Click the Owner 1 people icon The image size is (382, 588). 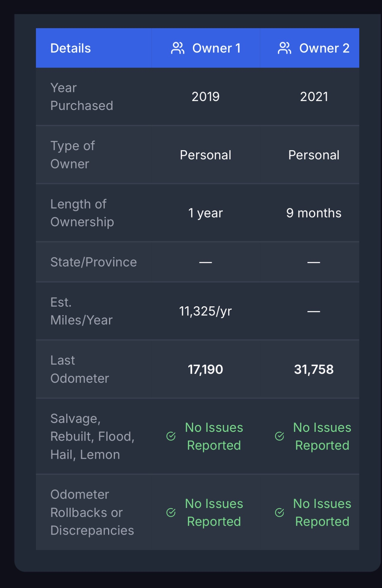click(x=178, y=48)
